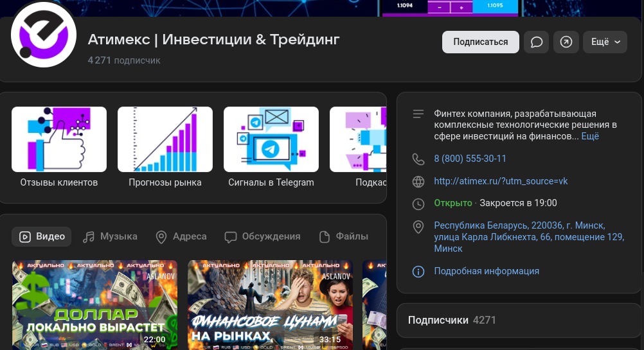Open the Файлы tab
Screen dimensions: 644x350
[x=344, y=237]
